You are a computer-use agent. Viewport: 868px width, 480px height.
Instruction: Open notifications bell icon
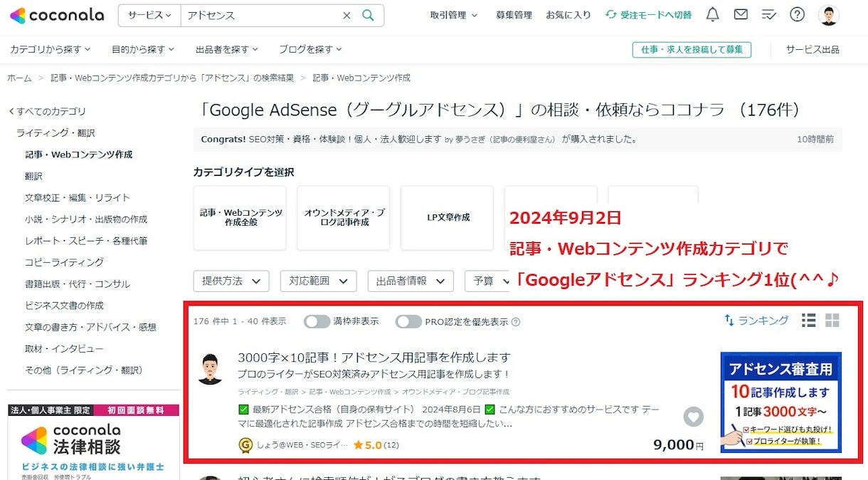pyautogui.click(x=712, y=14)
